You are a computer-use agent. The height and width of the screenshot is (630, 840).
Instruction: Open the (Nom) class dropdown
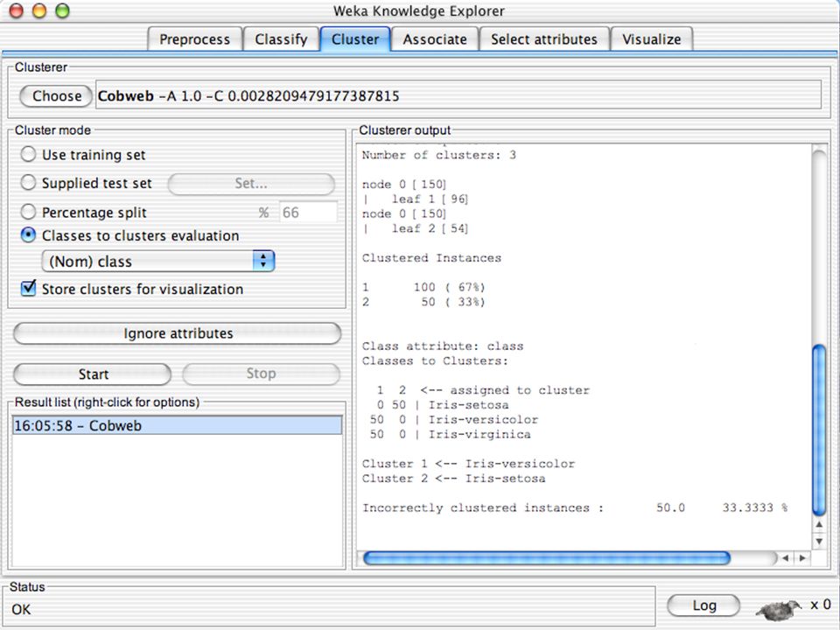pos(158,262)
